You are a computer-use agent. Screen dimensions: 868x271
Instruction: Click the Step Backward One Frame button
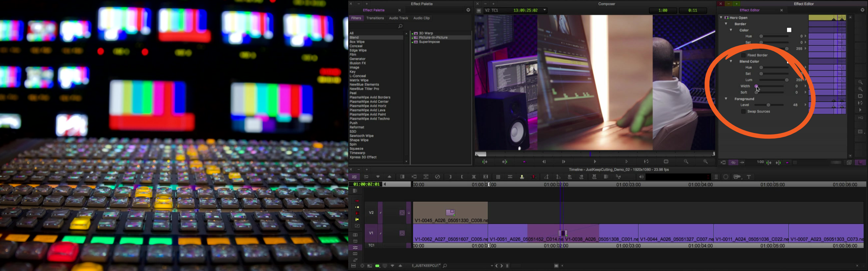click(544, 162)
